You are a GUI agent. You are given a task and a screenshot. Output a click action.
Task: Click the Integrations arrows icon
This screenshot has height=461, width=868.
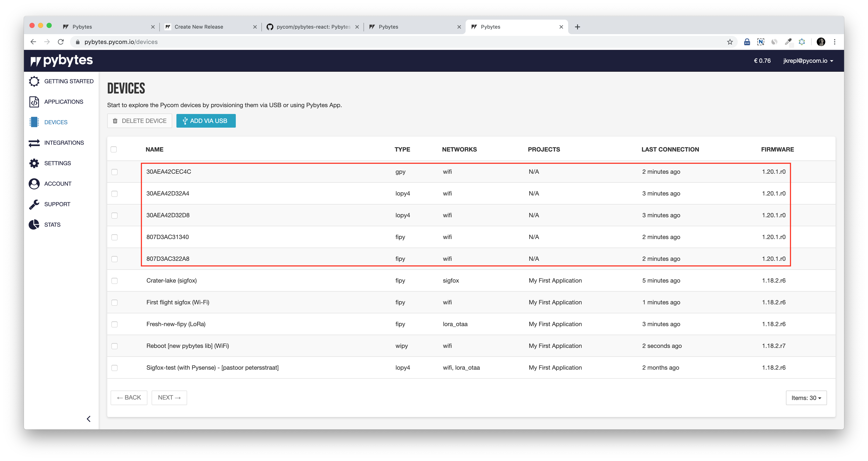pos(34,143)
